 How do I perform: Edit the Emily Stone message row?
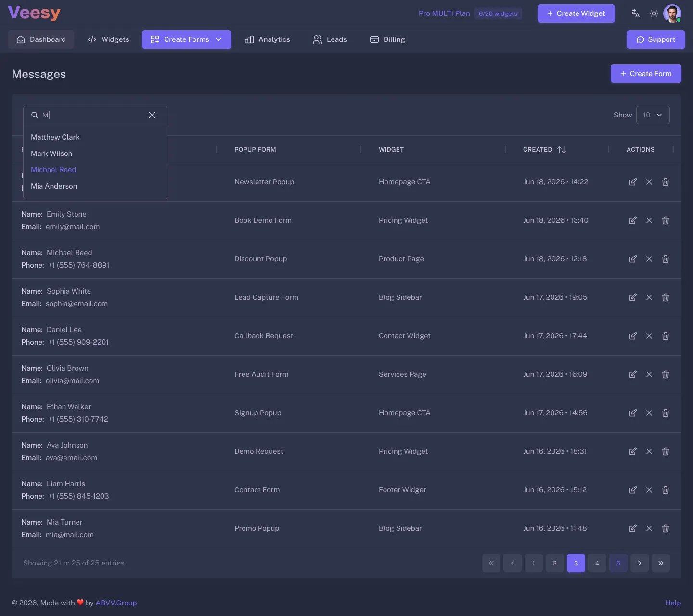coord(633,220)
